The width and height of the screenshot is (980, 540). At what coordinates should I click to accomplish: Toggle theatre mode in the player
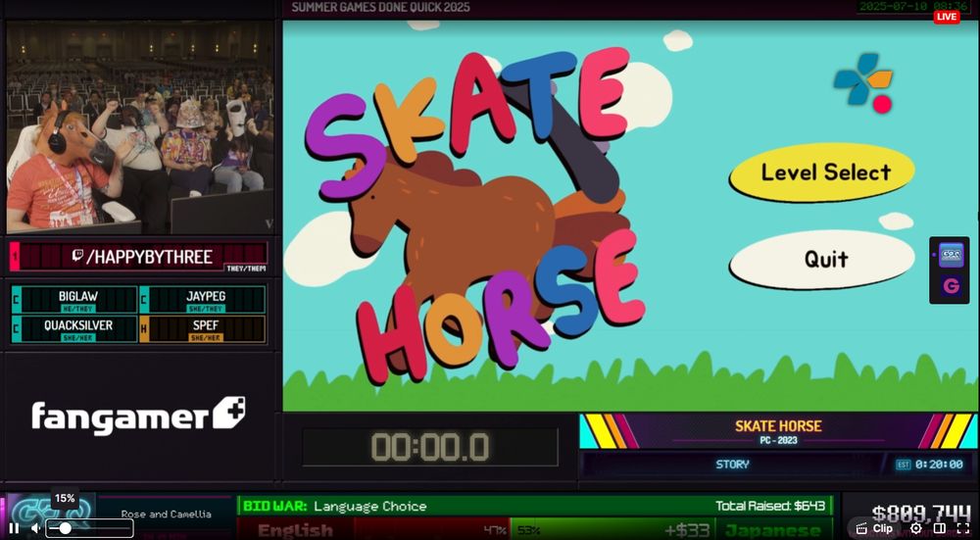tap(939, 528)
